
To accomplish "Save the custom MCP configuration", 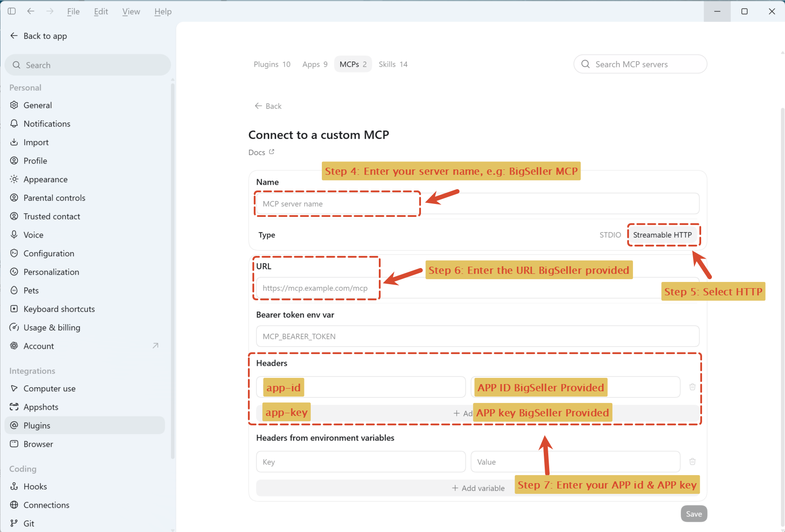I will pos(694,514).
